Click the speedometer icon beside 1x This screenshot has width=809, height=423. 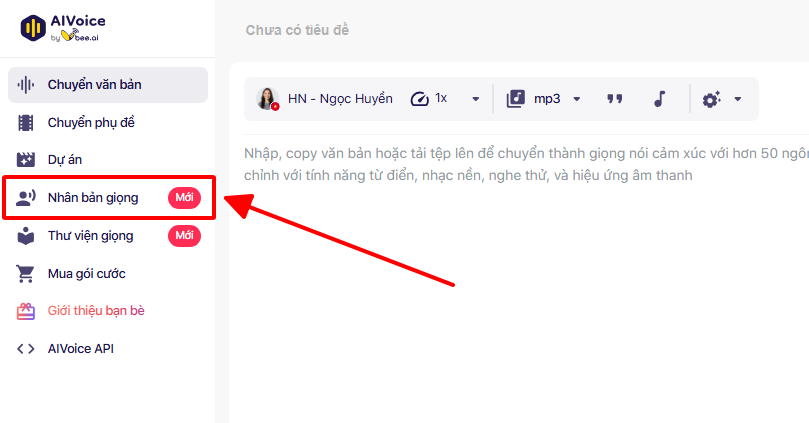(x=419, y=98)
